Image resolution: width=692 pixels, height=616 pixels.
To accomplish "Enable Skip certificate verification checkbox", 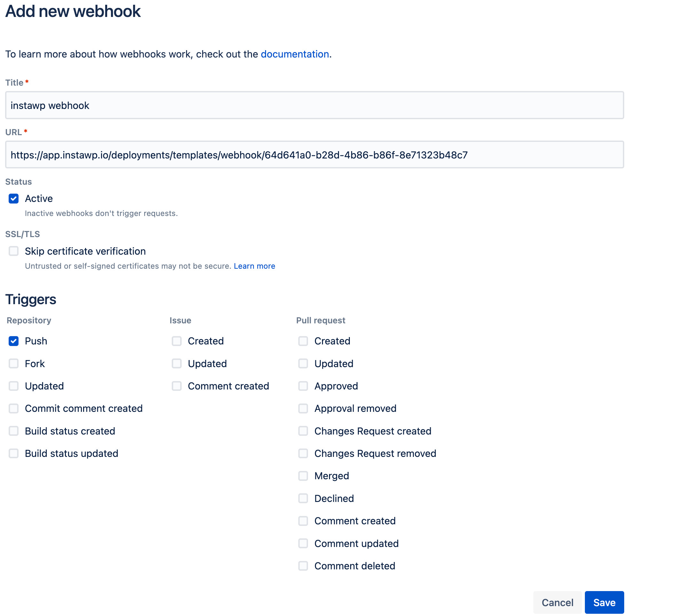I will pyautogui.click(x=13, y=251).
